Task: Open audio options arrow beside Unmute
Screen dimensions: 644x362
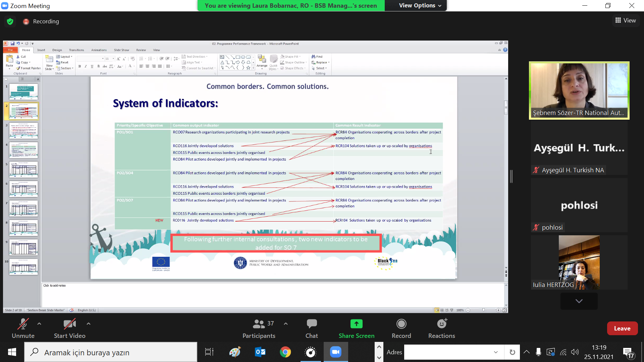Action: point(39,324)
